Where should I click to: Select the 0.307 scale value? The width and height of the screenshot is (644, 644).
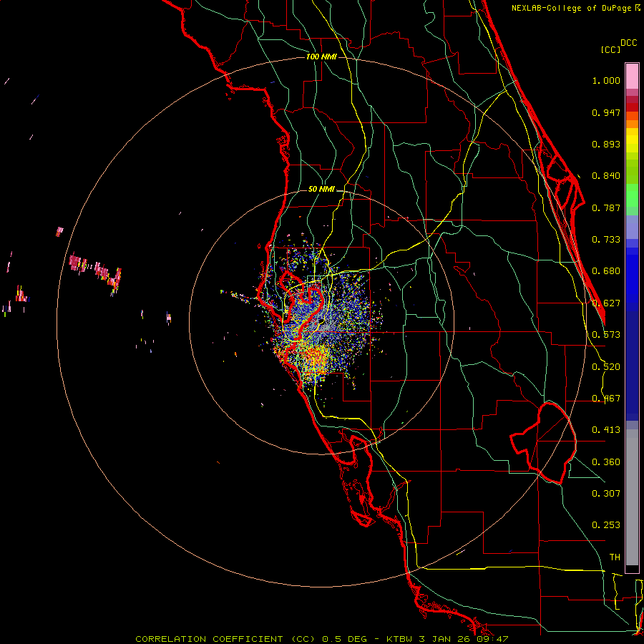click(606, 494)
